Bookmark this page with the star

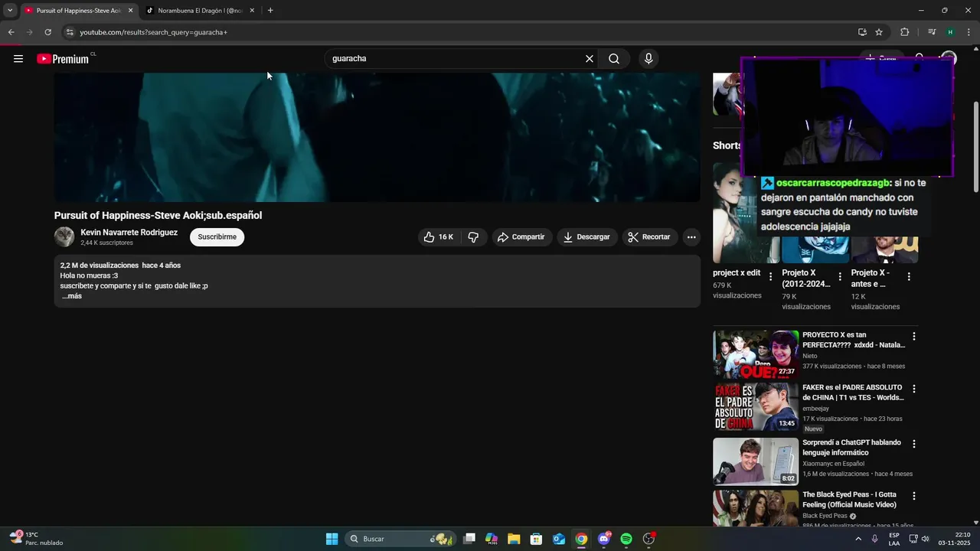coord(879,32)
